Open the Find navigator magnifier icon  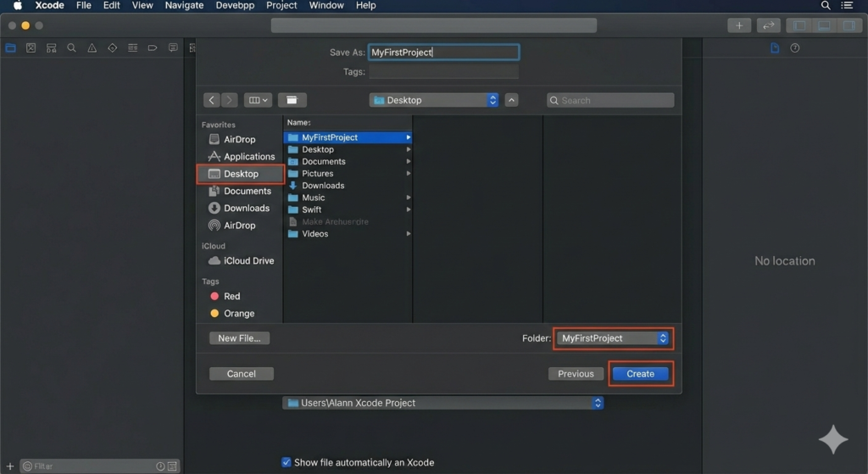[71, 48]
